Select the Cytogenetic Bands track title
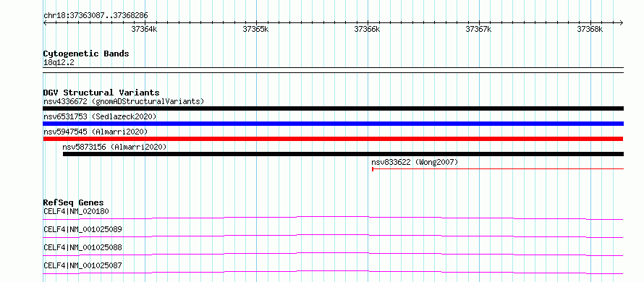Viewport: 644px width, 282px height. (86, 54)
